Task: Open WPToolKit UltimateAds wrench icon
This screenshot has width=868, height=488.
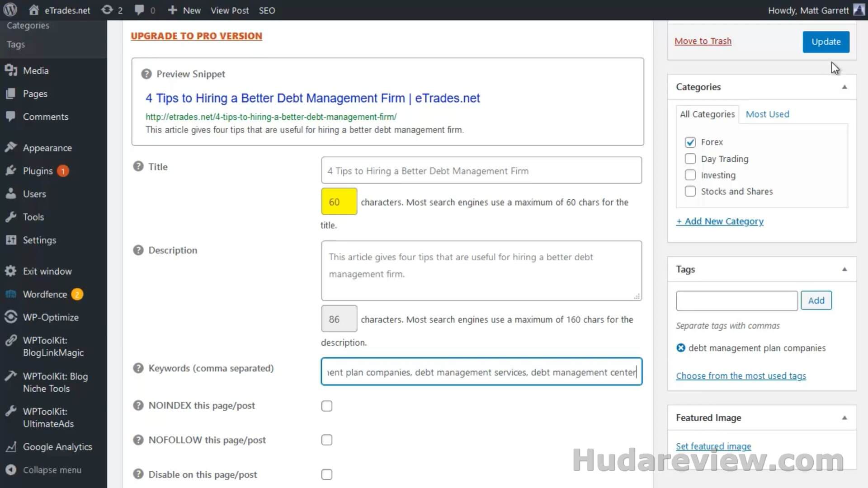Action: click(11, 412)
